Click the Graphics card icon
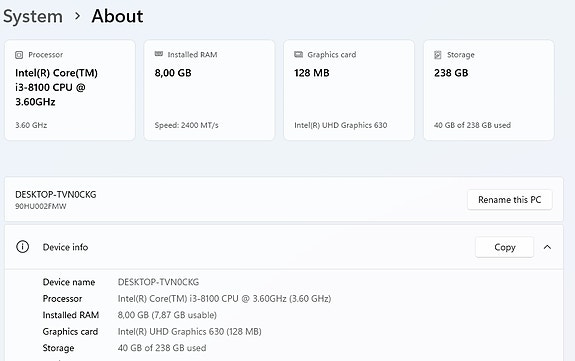Screen dimensions: 575x361 click(298, 55)
